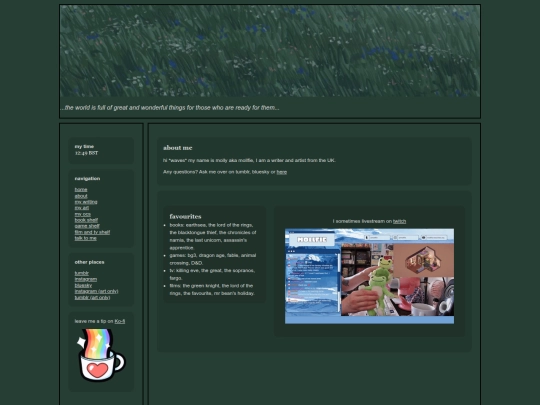Click the 'hi *waves* my name is molly' sentence
Image resolution: width=540 pixels, height=405 pixels.
[x=249, y=160]
